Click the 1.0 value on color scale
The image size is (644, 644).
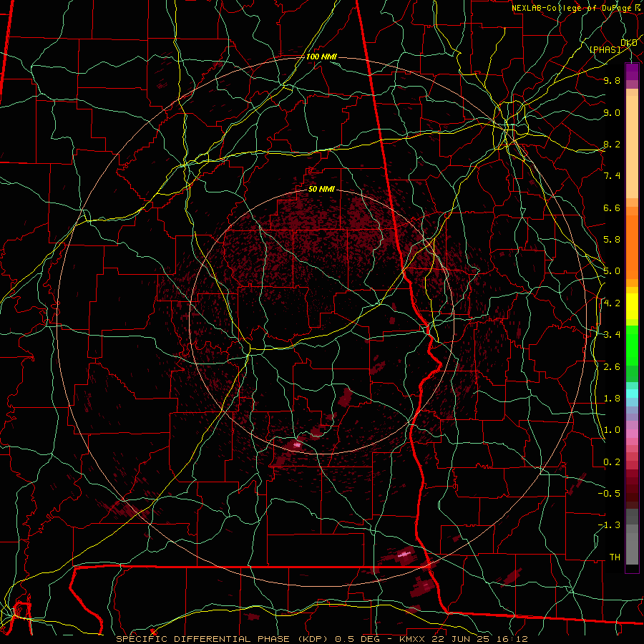click(x=612, y=430)
